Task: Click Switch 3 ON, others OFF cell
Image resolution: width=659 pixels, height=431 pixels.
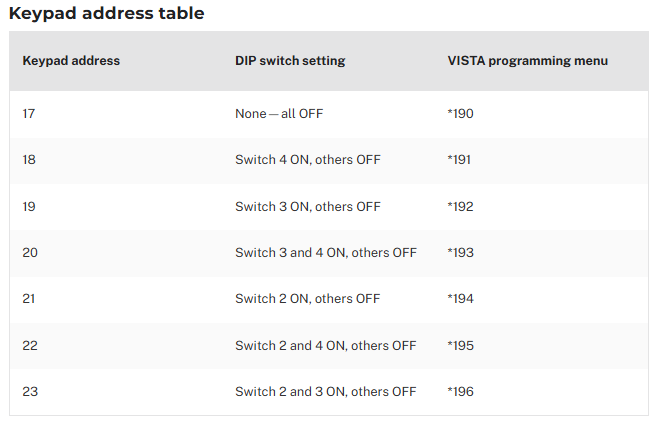Action: pos(308,206)
